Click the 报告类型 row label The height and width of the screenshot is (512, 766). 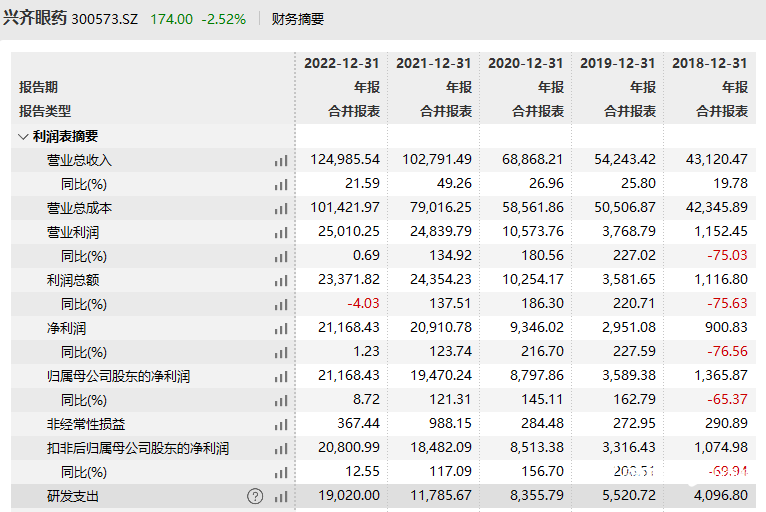tap(45, 111)
